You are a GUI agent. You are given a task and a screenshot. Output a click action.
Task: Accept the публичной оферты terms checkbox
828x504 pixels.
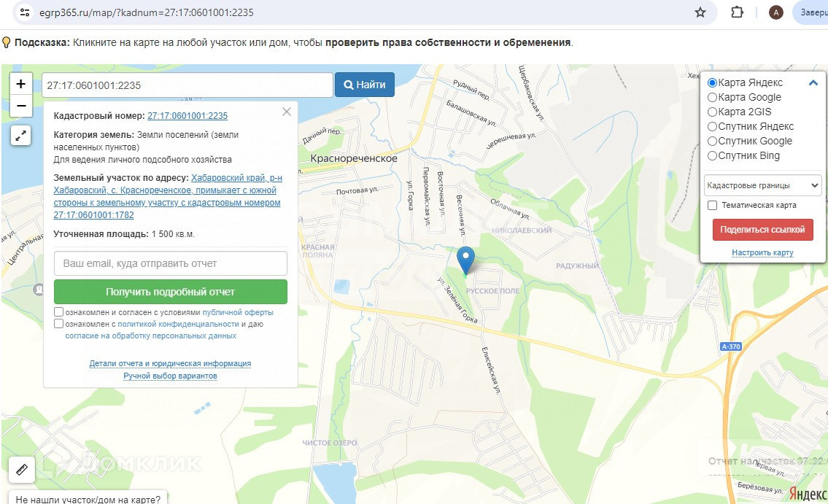coord(58,312)
